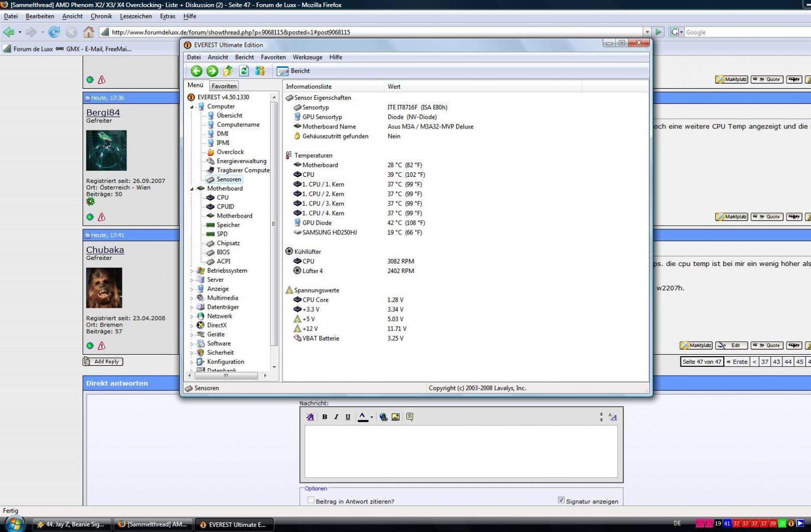The width and height of the screenshot is (811, 532).
Task: Click quote-wrap icon in reply editor
Action: coord(409,417)
